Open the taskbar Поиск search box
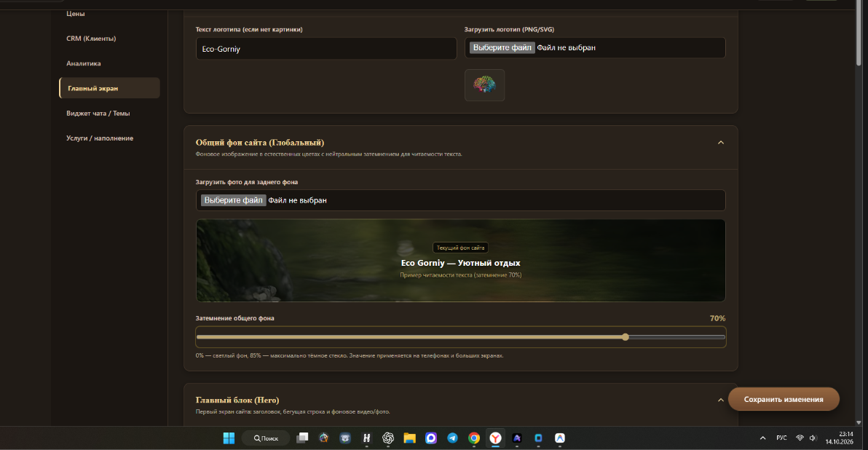This screenshot has width=868, height=450. click(266, 438)
